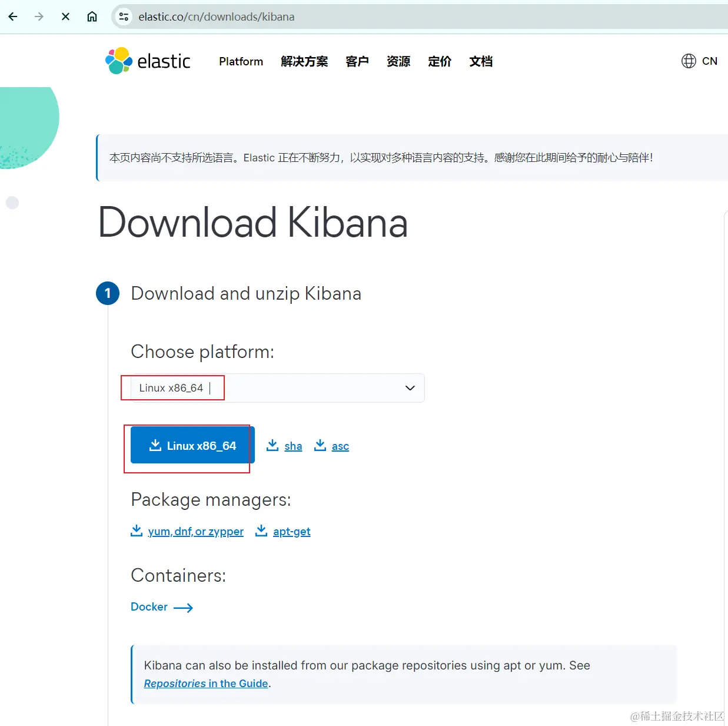The image size is (728, 726).
Task: Click download icon beside apt-get
Action: pos(261,531)
